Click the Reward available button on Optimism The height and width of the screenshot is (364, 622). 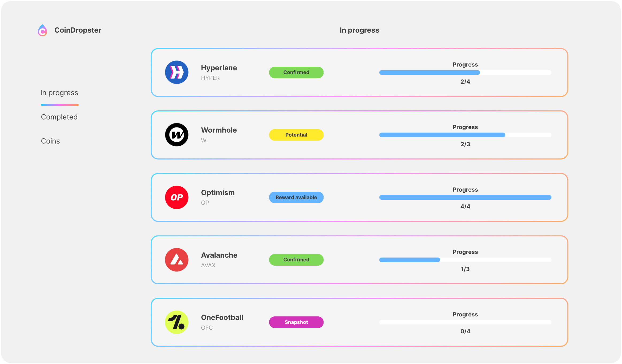pos(296,197)
